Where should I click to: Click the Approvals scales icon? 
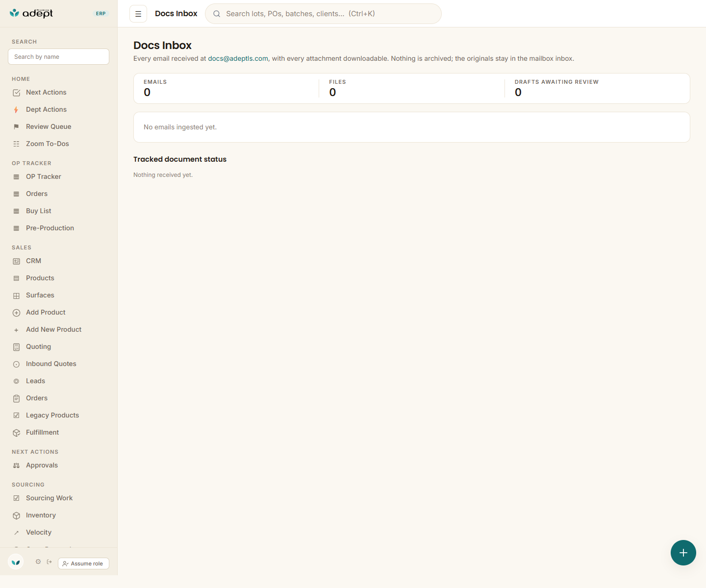pos(16,465)
